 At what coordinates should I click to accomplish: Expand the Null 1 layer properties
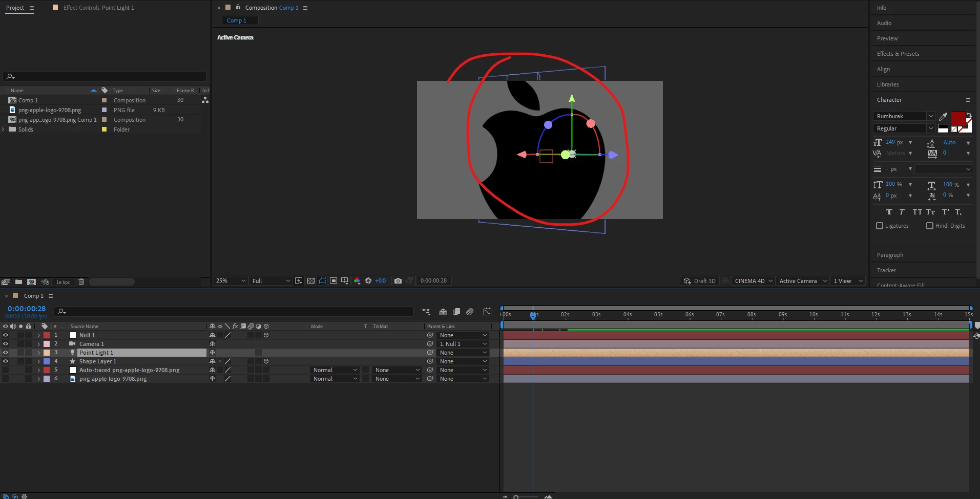click(x=38, y=335)
